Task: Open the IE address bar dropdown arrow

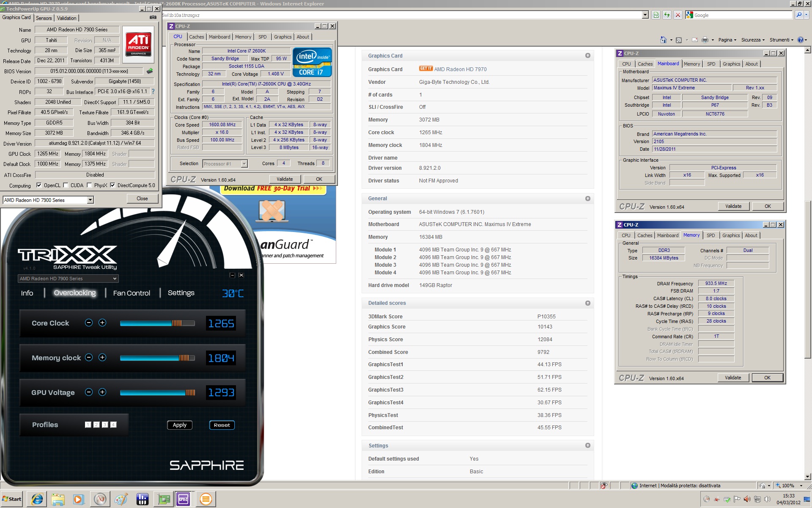Action: point(645,15)
